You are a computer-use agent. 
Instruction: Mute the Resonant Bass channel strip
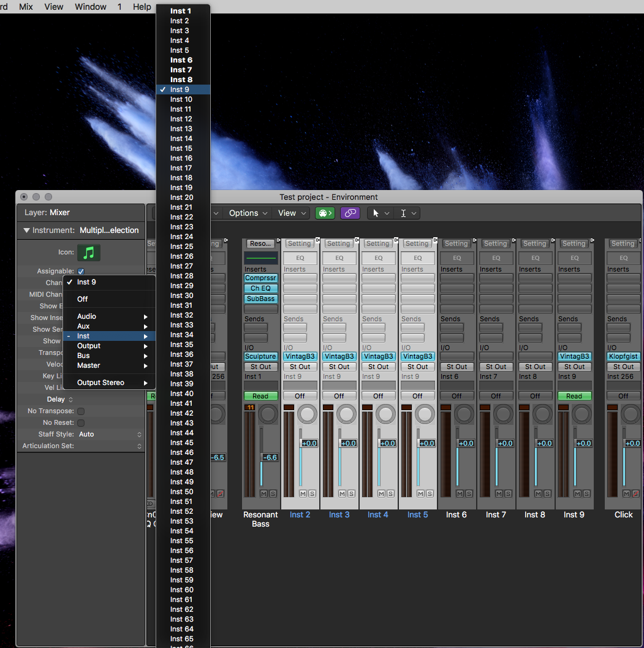[x=263, y=494]
